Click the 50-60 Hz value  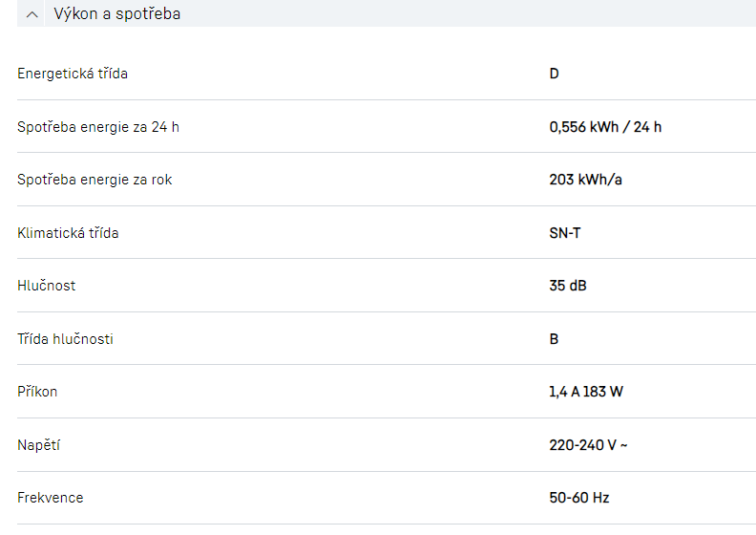click(579, 498)
